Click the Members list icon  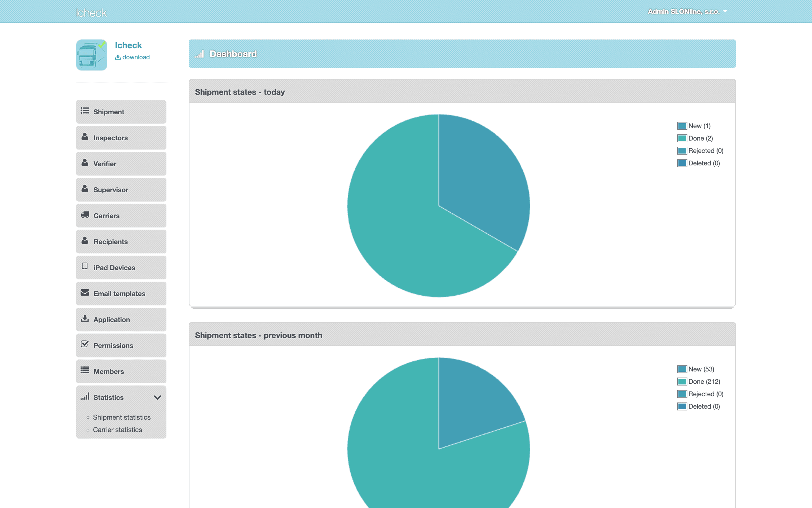point(85,370)
